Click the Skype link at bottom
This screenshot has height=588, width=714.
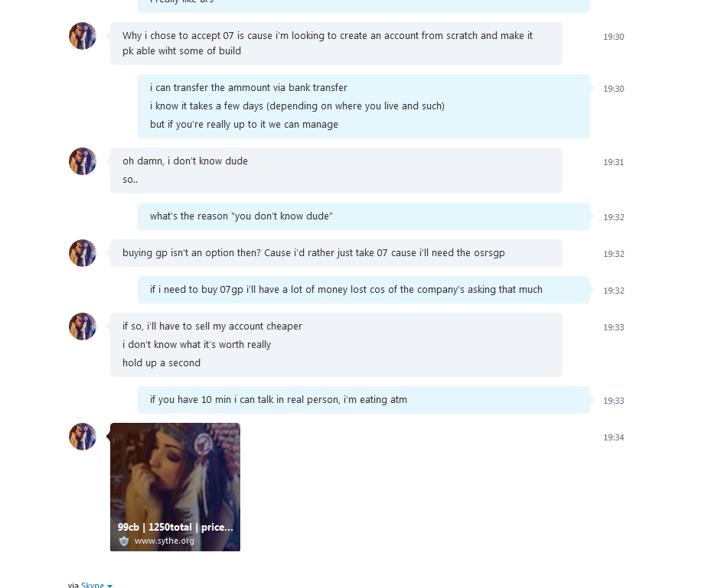[x=93, y=585]
